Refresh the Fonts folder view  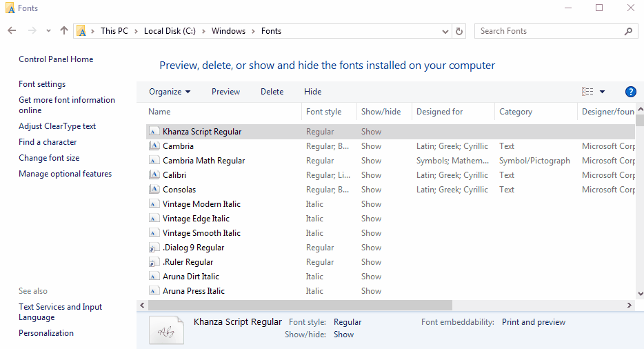tap(459, 31)
